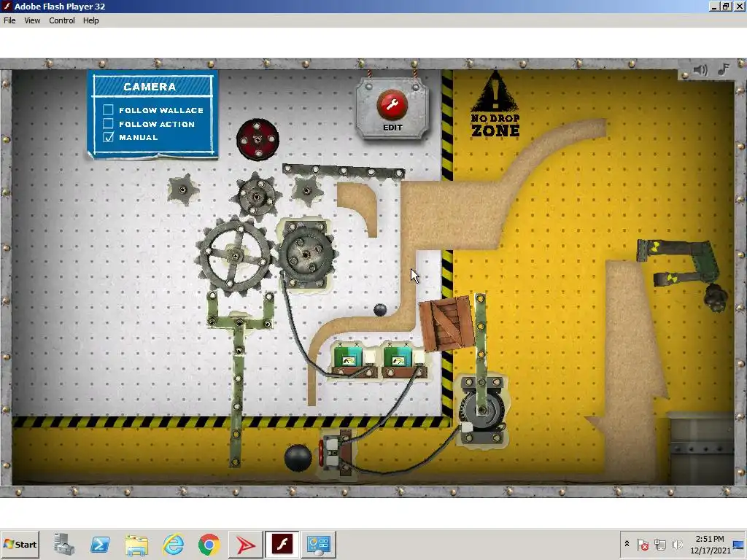This screenshot has height=560, width=747.
Task: Open the Windows Start menu
Action: (x=20, y=544)
